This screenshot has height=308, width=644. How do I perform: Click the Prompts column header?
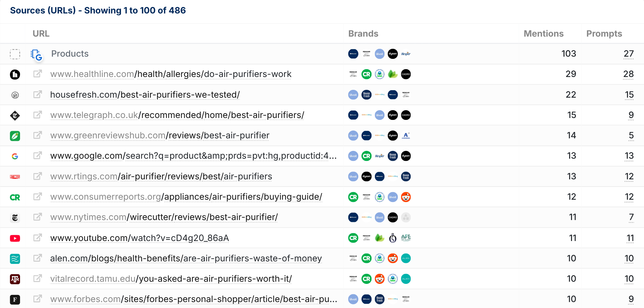pyautogui.click(x=604, y=33)
